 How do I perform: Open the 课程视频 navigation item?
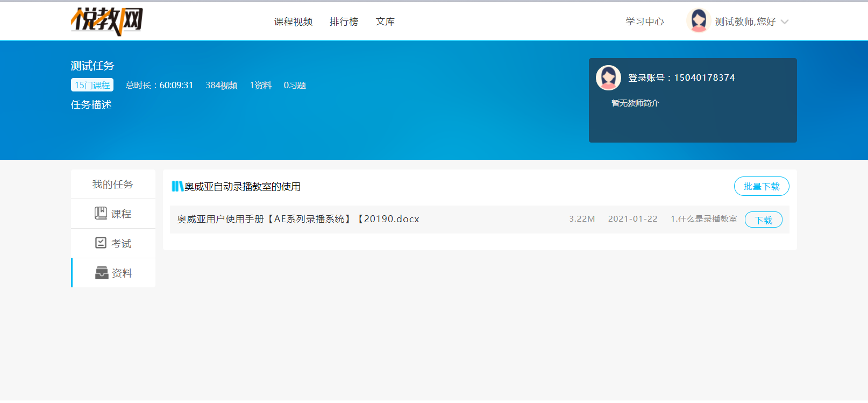293,22
